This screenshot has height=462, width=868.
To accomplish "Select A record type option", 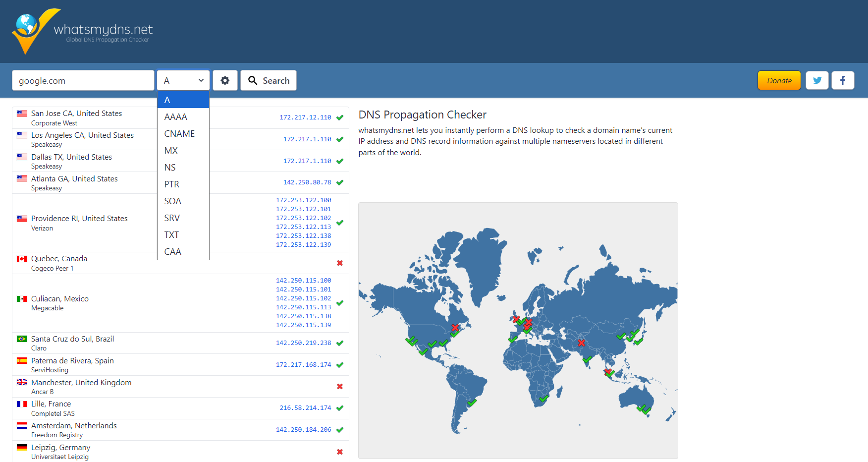I will click(183, 100).
